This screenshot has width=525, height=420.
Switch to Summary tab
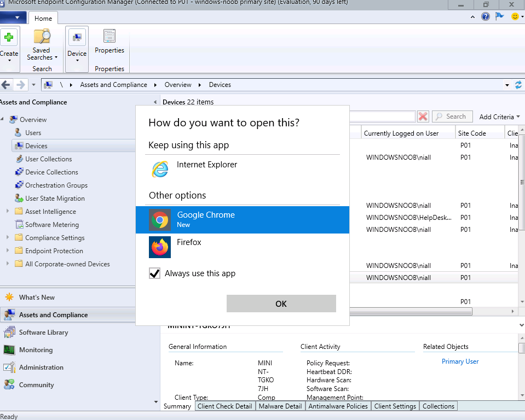[x=177, y=406]
